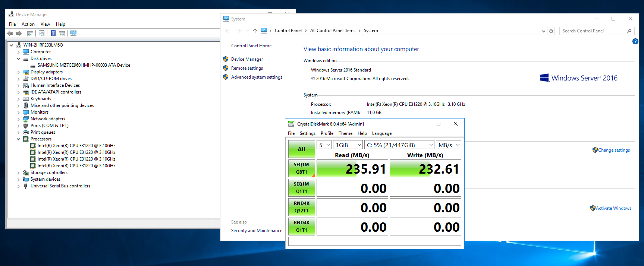Click Forward arrow in Device Manager toolbar
This screenshot has height=266, width=644.
point(18,33)
